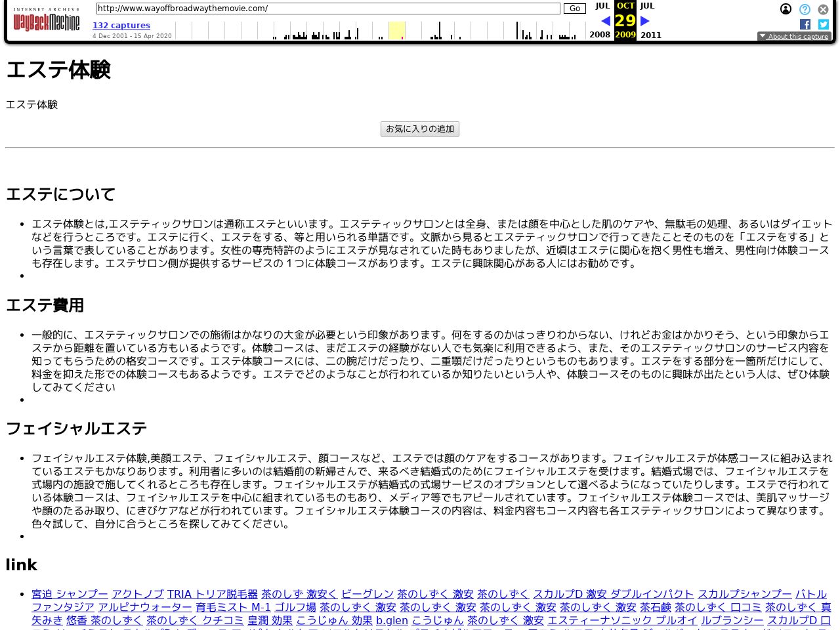The width and height of the screenshot is (840, 630).
Task: Go to next capture with right arrow
Action: [645, 21]
